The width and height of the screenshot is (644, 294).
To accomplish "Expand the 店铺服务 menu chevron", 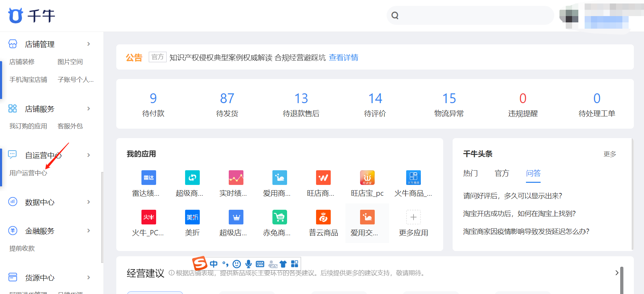I will (89, 109).
